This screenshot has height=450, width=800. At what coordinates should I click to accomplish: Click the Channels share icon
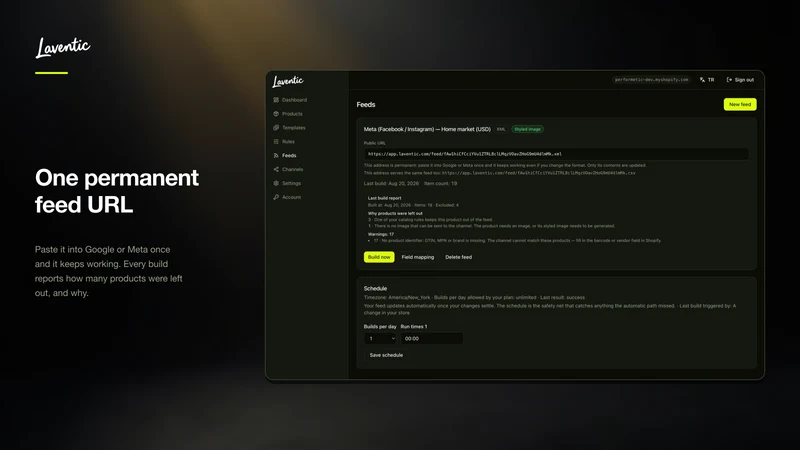[276, 169]
